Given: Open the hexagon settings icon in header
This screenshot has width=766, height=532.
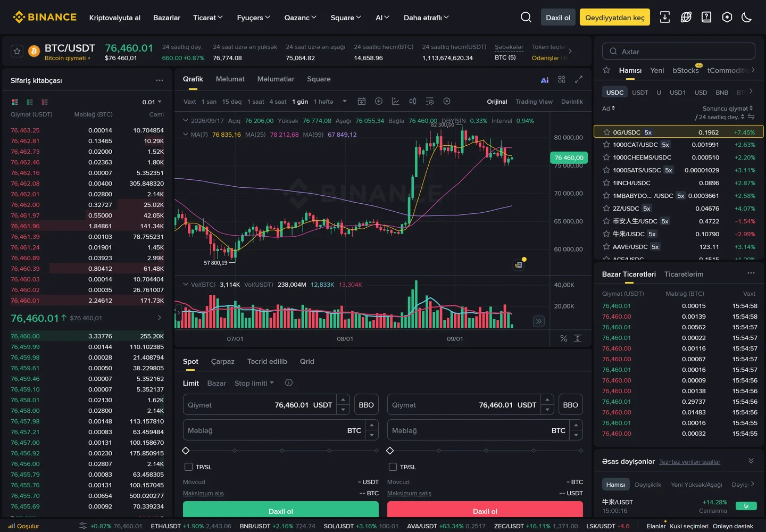Looking at the screenshot, I should tap(727, 17).
